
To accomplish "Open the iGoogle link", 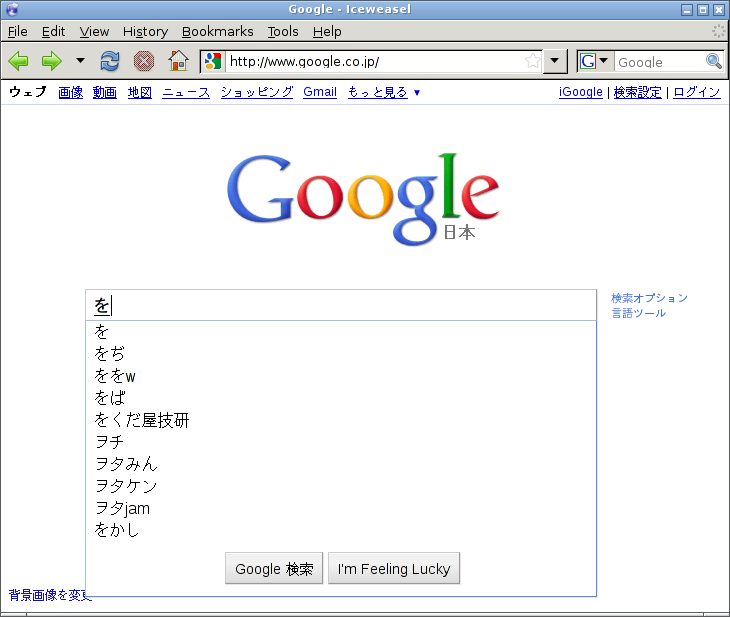I will point(581,92).
